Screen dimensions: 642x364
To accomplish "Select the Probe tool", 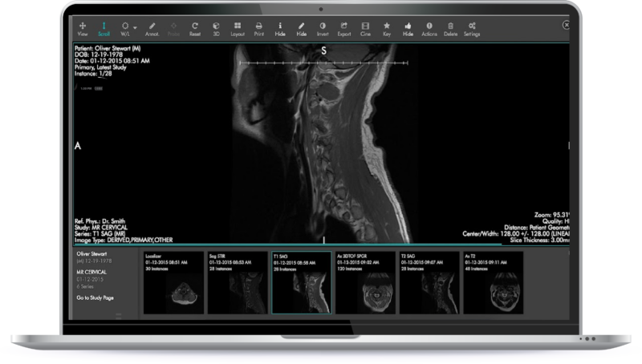I will [x=173, y=29].
